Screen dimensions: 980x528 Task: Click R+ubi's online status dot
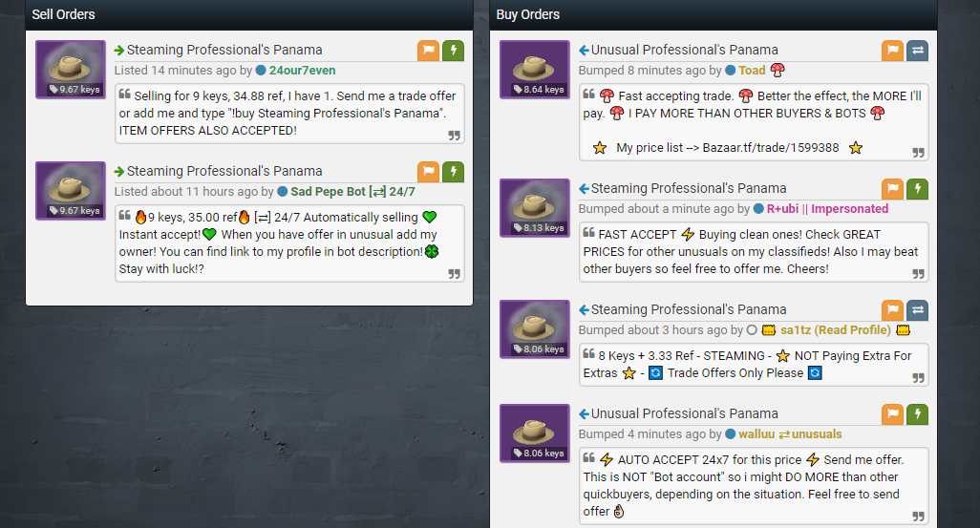click(x=758, y=209)
